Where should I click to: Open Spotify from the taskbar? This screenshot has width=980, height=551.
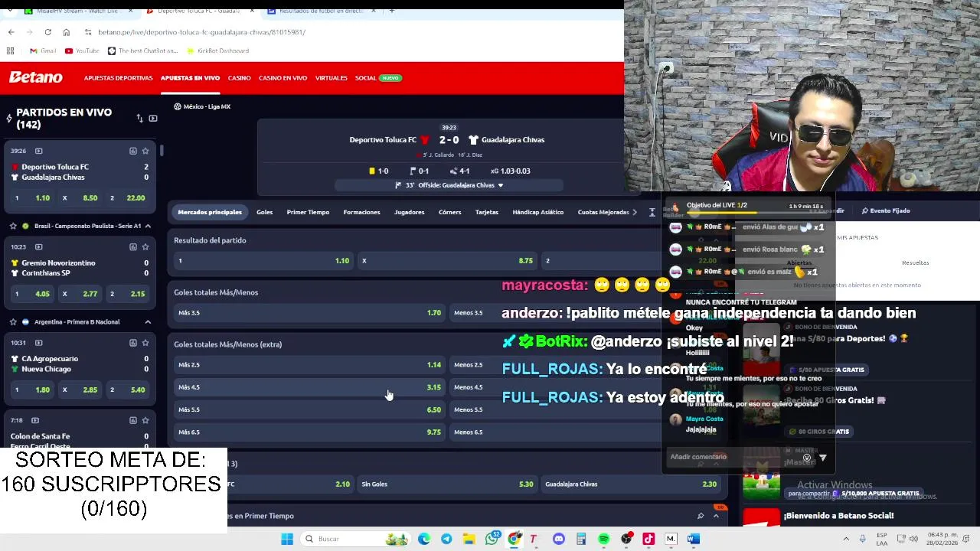(x=604, y=539)
